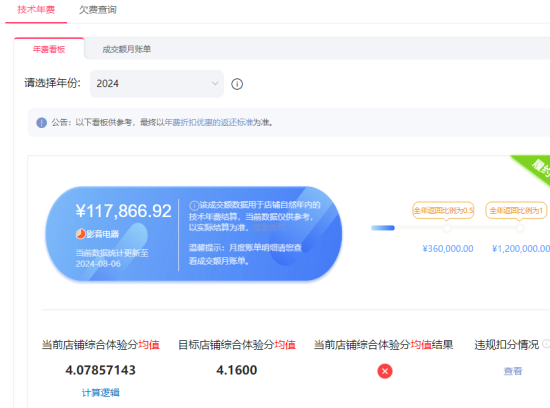
Task: Click the red X result icon
Action: click(385, 371)
